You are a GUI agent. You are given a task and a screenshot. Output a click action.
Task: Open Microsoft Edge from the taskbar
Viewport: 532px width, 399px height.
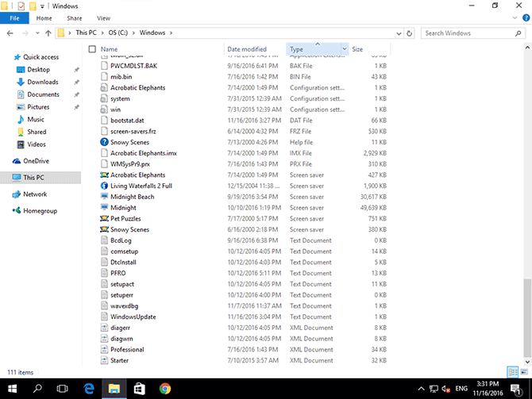coord(89,389)
